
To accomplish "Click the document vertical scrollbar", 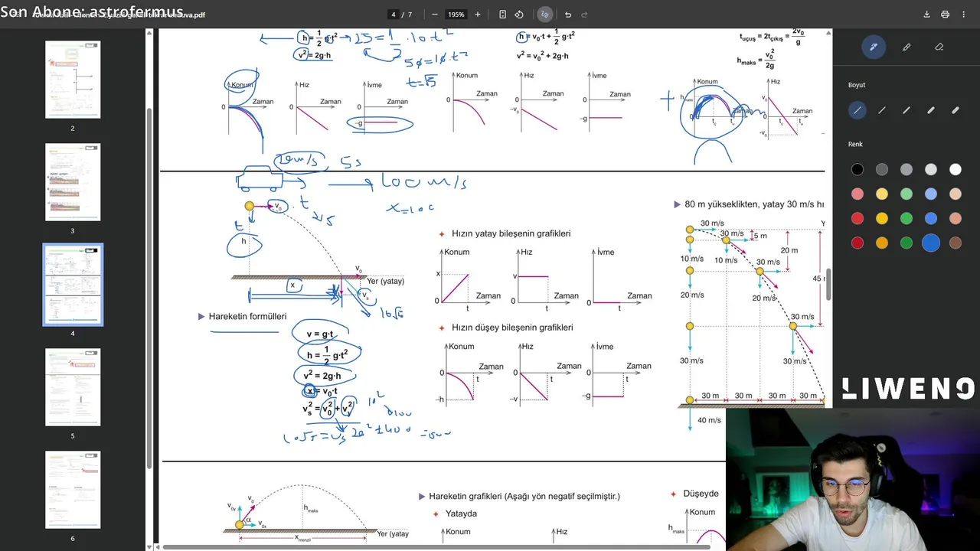I will (x=829, y=285).
